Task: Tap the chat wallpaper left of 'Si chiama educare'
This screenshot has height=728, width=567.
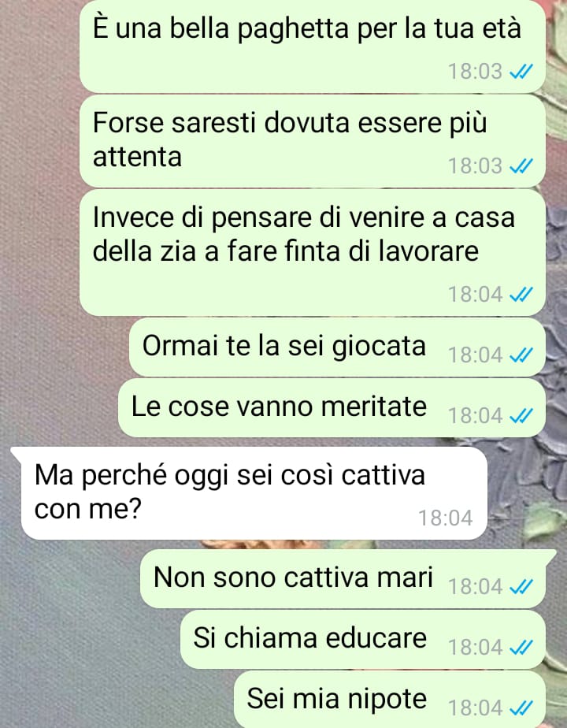Action: pos(88,639)
